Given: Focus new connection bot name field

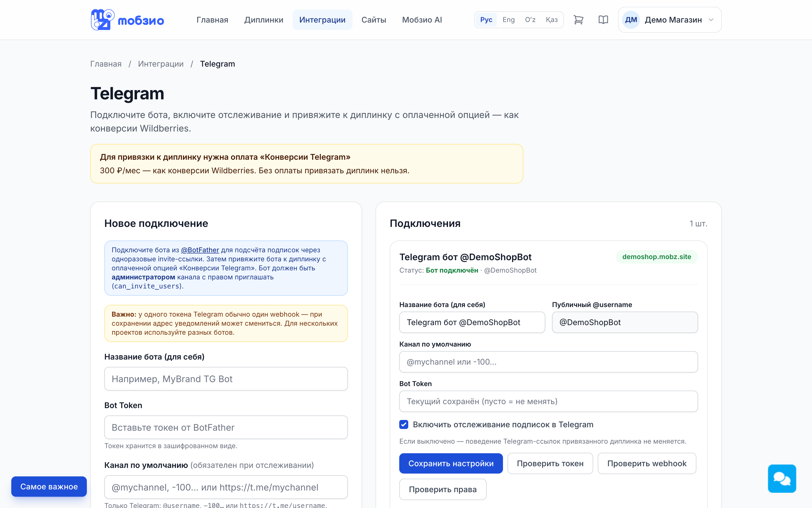Looking at the screenshot, I should click(x=226, y=379).
